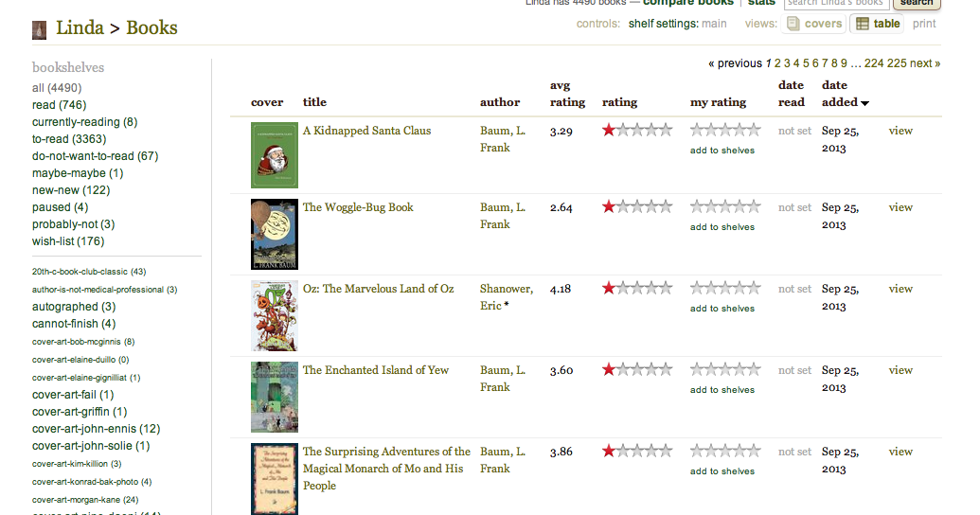
Task: Click the print link
Action: pos(924,24)
